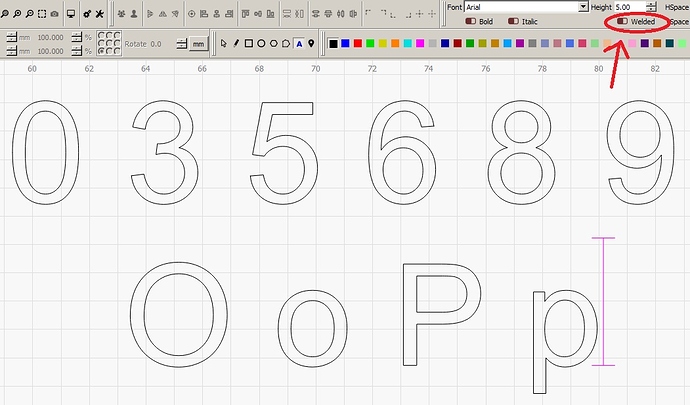Click the Group objects icon
This screenshot has height=405, width=690.
[x=121, y=14]
